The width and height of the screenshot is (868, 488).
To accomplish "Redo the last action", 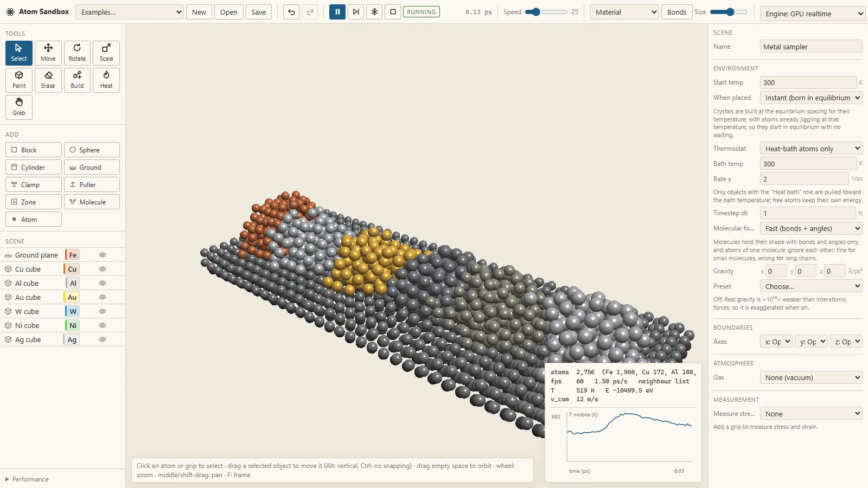I will (x=310, y=12).
